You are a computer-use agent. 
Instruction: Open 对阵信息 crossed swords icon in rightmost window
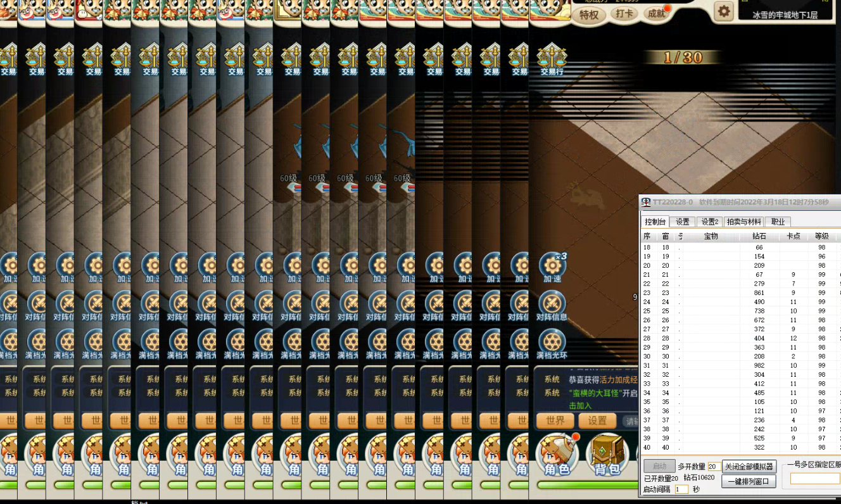pos(552,306)
